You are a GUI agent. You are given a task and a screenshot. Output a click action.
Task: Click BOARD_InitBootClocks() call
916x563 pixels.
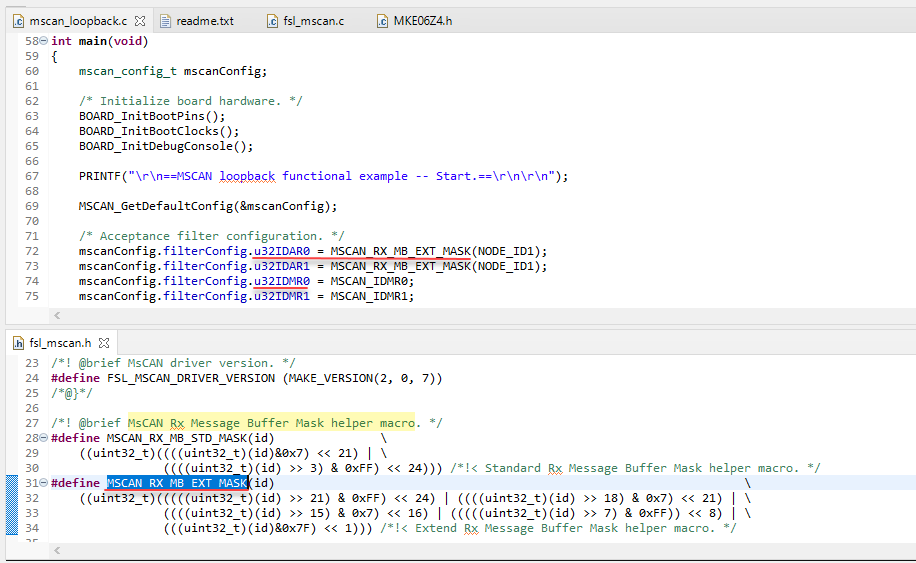tap(159, 131)
